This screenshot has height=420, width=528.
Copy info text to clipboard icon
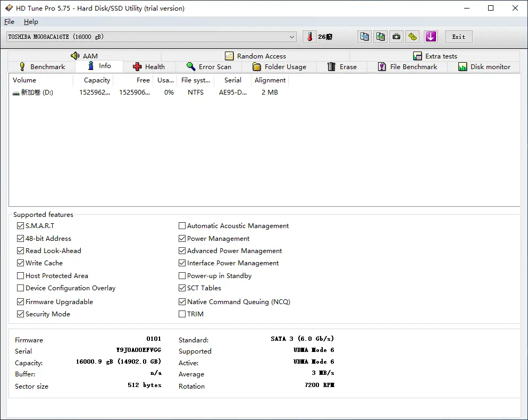click(364, 37)
